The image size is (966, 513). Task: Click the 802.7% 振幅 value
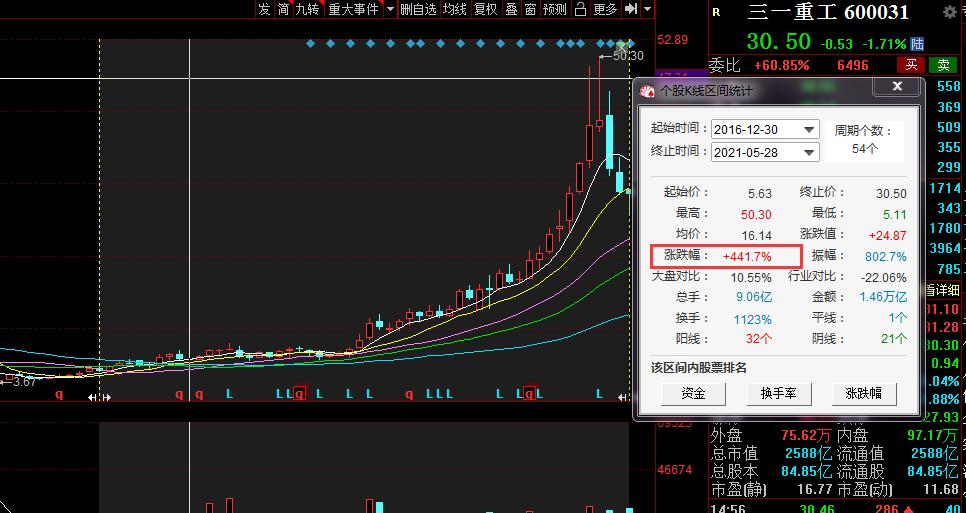(885, 256)
